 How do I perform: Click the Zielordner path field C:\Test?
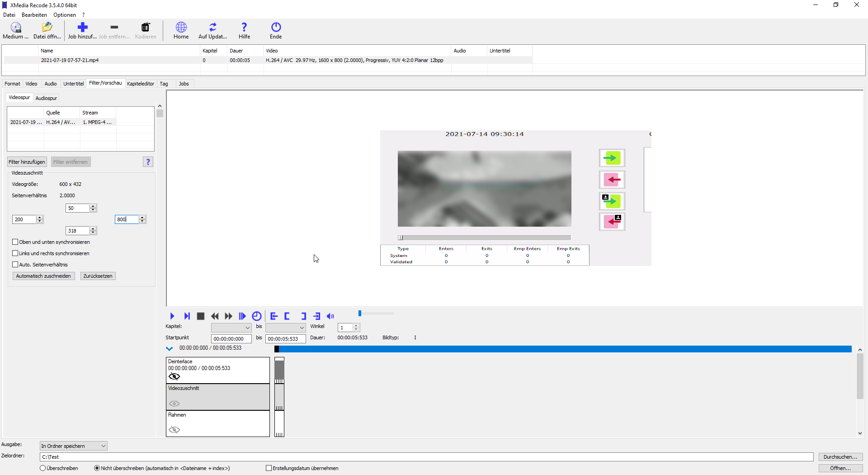426,457
